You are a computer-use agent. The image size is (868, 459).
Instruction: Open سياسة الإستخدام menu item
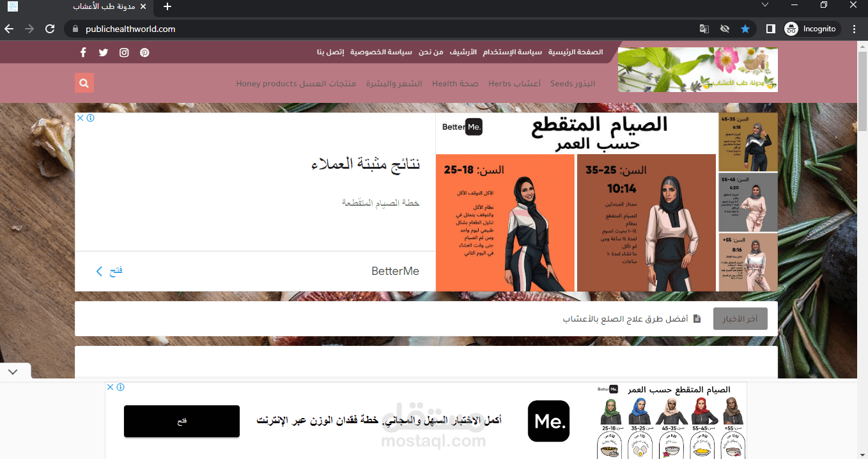click(x=512, y=52)
